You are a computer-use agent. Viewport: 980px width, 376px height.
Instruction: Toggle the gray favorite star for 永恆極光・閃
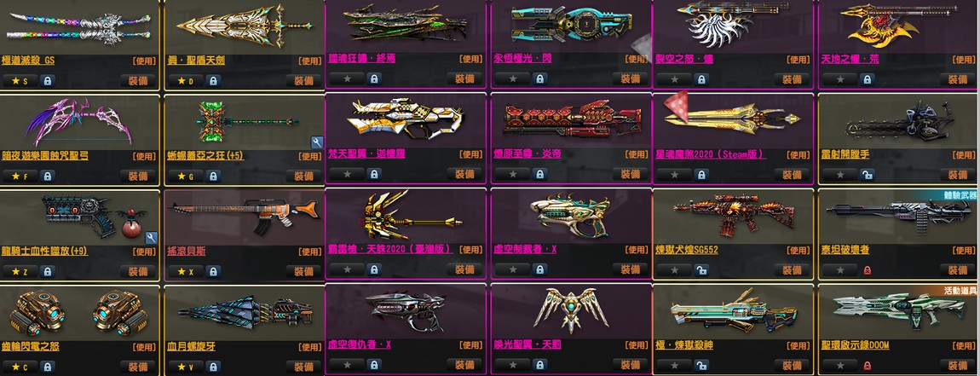click(x=513, y=79)
